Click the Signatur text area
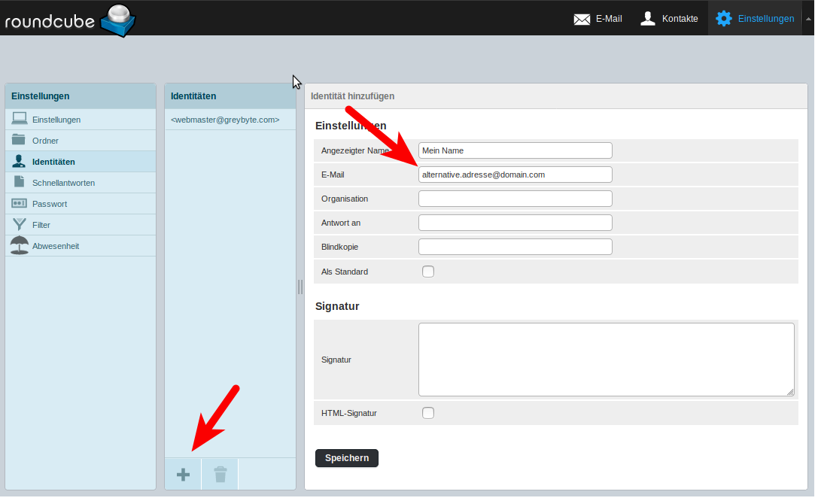Screen dimensions: 815x504 pos(606,360)
